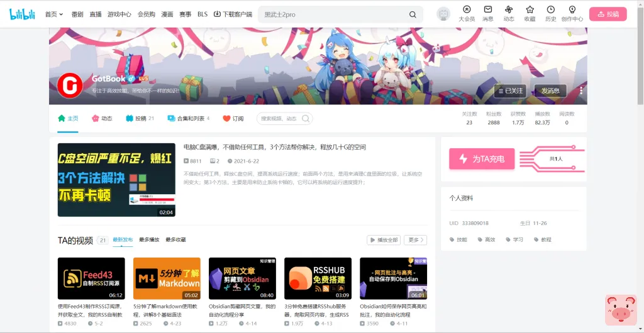Click the pink pig mascot icon
Screen dimensions: 644x333
pyautogui.click(x=621, y=310)
